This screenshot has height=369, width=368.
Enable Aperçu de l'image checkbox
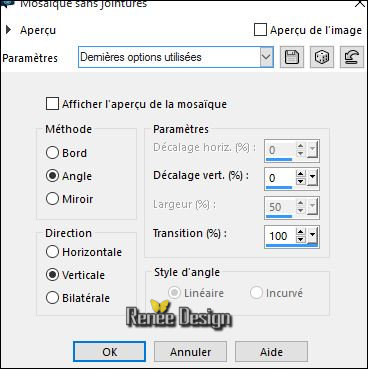point(260,30)
